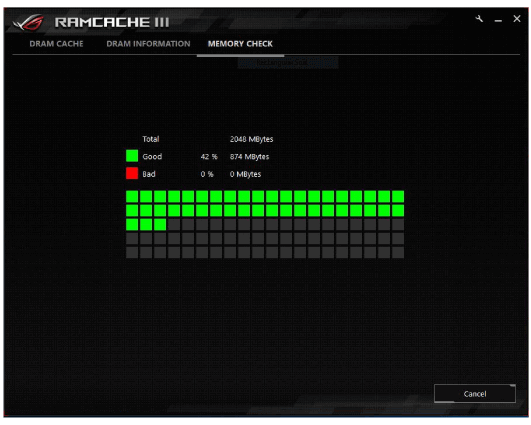Click the 2048 MBytes total value

click(x=252, y=139)
